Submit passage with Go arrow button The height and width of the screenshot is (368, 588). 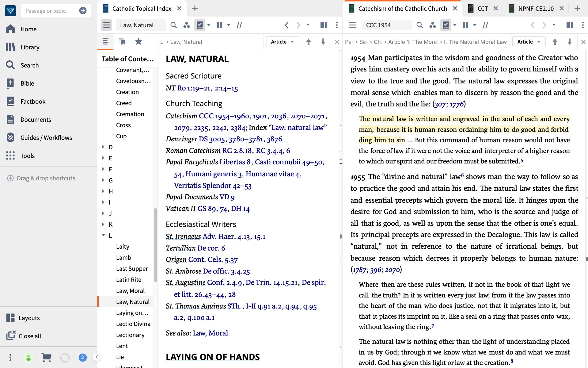[83, 11]
